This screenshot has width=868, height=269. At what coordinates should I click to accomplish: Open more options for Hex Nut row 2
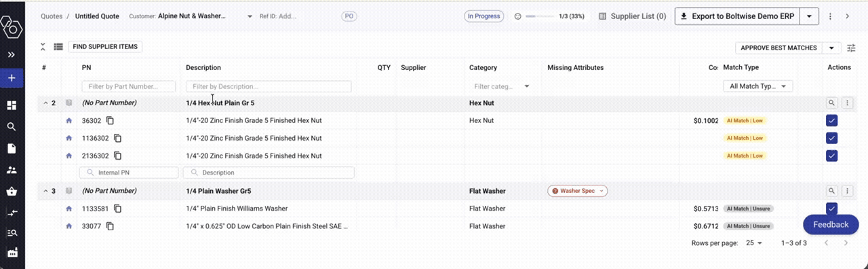pos(847,103)
